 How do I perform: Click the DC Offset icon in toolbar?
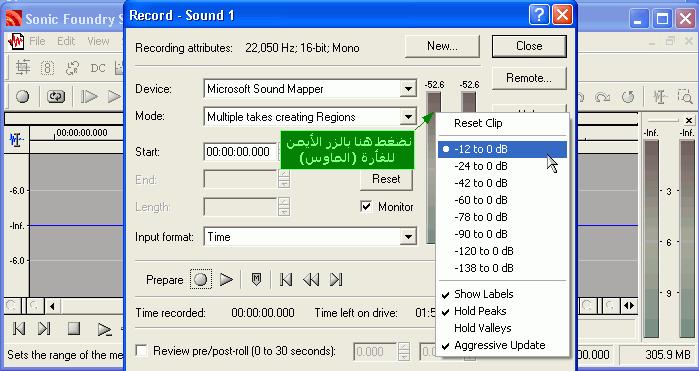pyautogui.click(x=98, y=68)
